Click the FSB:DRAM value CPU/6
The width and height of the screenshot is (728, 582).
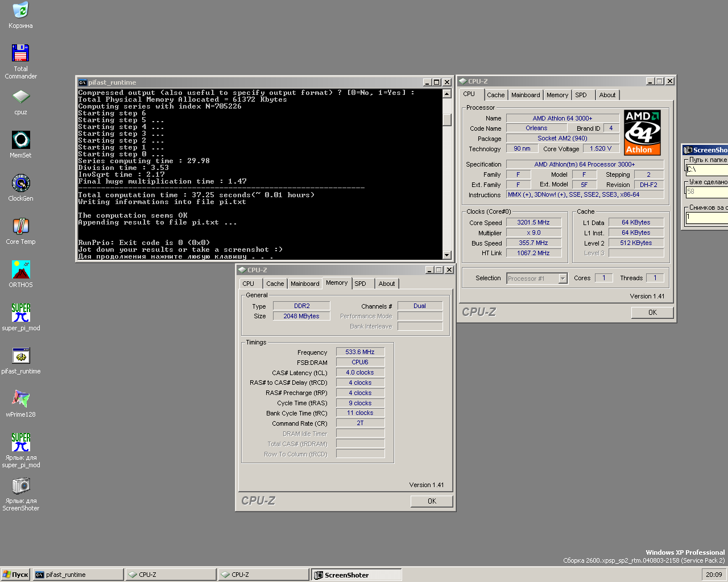pos(360,362)
